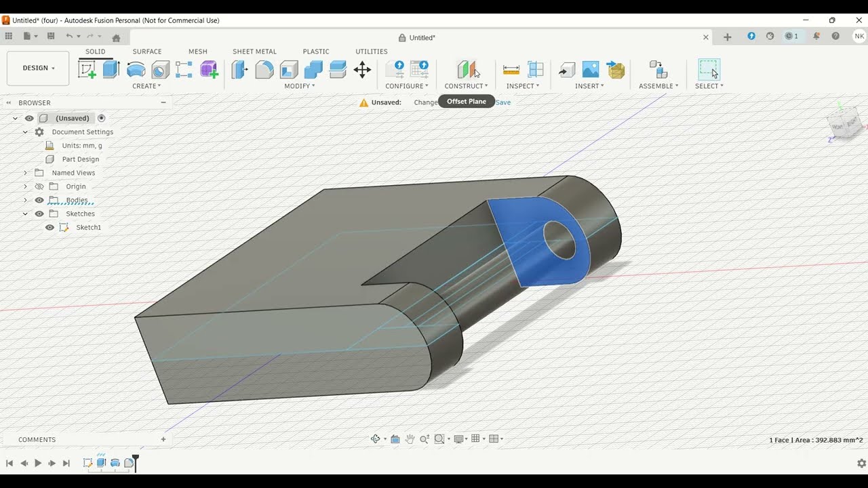Select the Revolve tool

136,69
